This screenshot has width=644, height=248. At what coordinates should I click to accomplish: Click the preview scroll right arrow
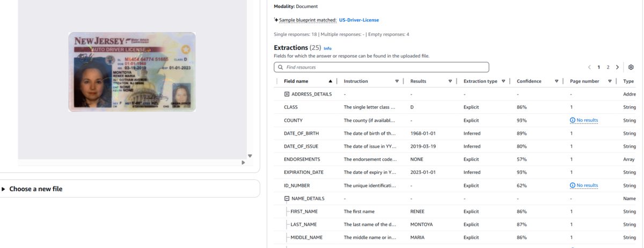click(243, 162)
